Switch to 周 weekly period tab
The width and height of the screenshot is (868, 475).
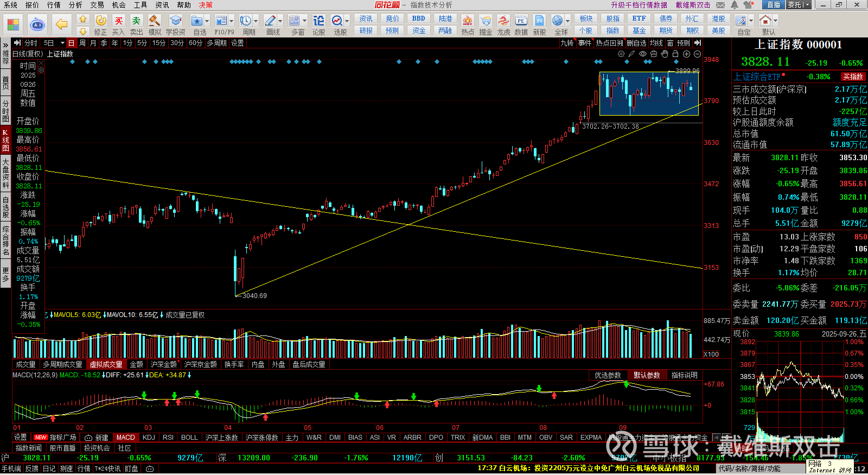coord(82,43)
